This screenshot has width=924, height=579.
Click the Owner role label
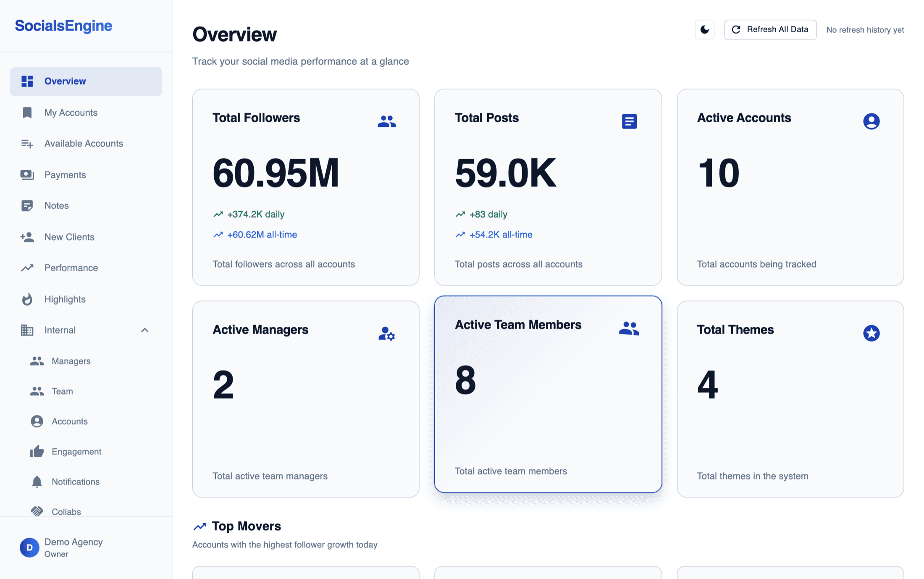(x=56, y=554)
